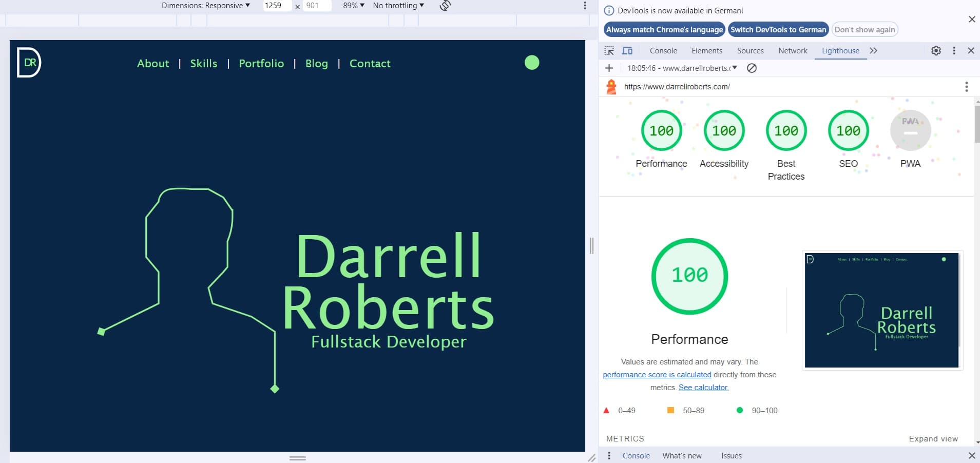980x463 pixels.
Task: Open DevTools settings gear
Action: [x=936, y=51]
